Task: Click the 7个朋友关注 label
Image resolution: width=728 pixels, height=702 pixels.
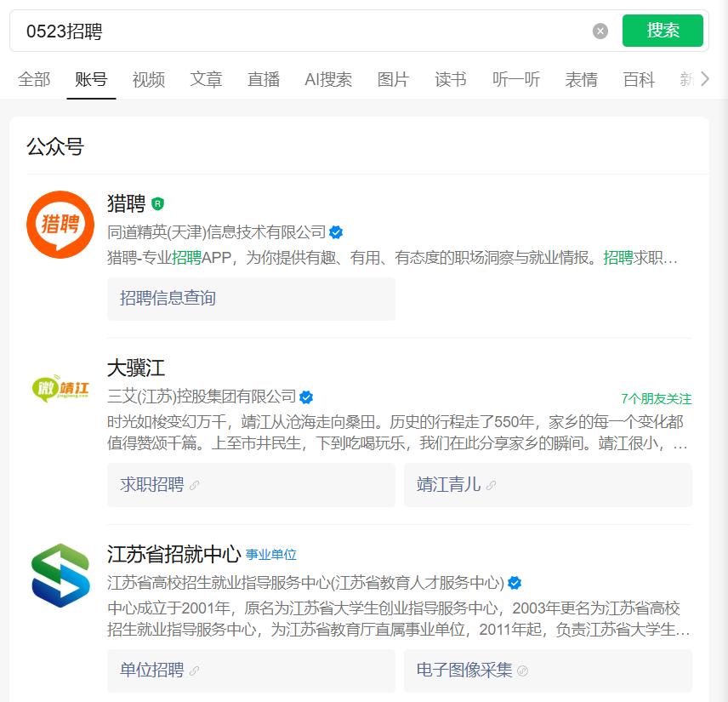Action: (x=656, y=398)
